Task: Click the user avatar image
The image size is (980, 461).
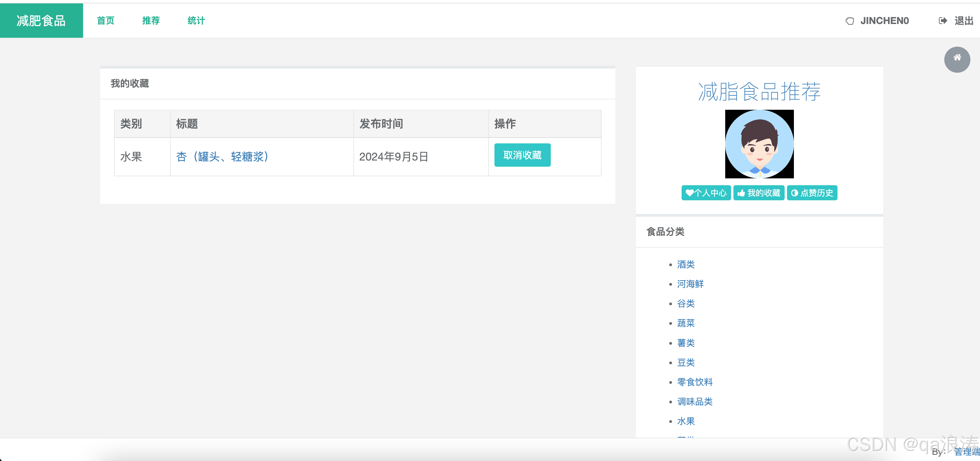Action: 759,144
